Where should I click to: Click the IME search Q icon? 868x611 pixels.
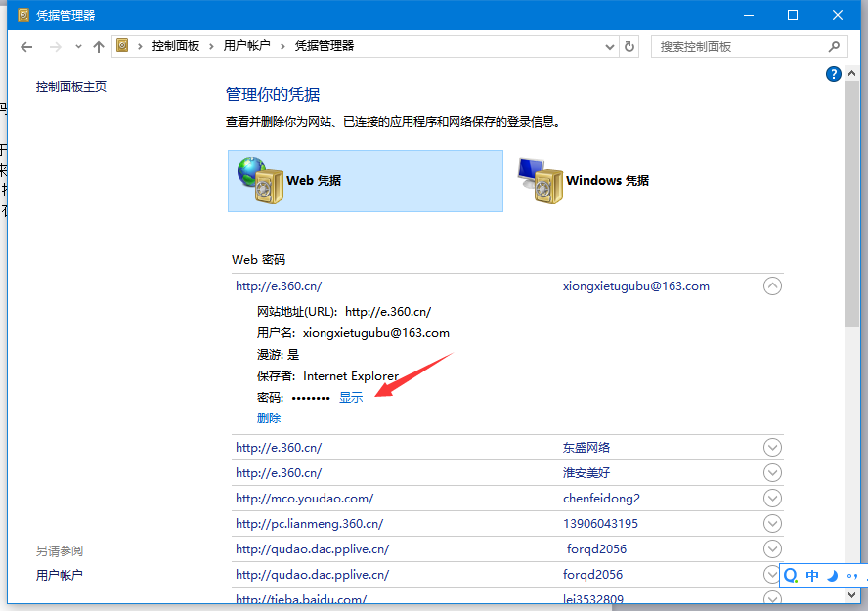tap(791, 576)
